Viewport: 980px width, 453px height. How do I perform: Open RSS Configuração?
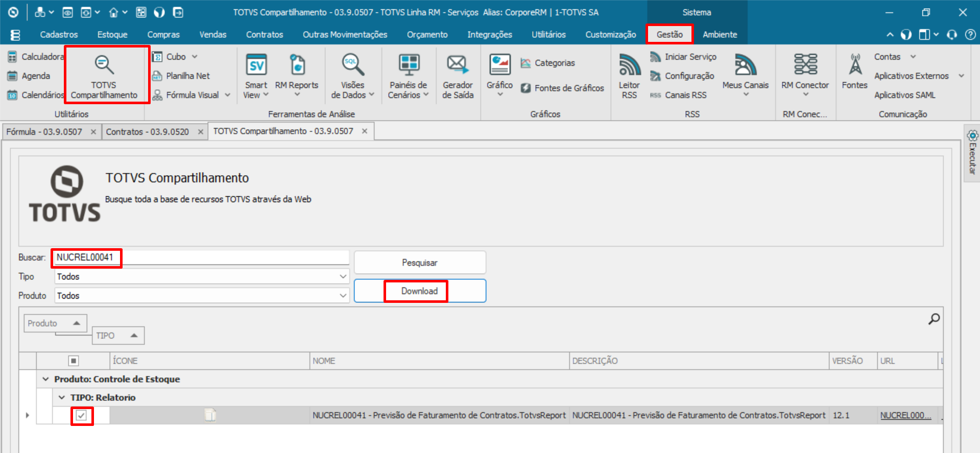tap(682, 76)
